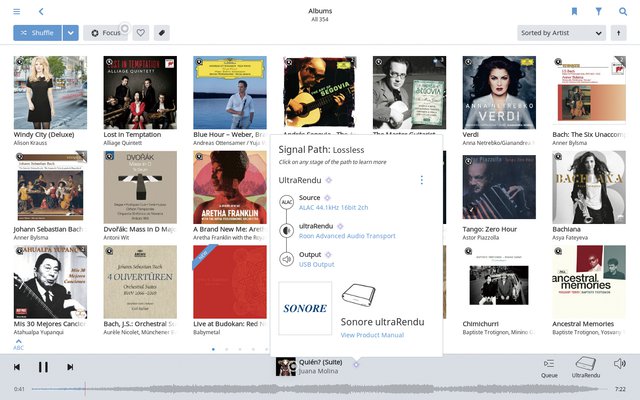Image resolution: width=640 pixels, height=400 pixels.
Task: Open the tag filter icon
Action: pos(162,33)
